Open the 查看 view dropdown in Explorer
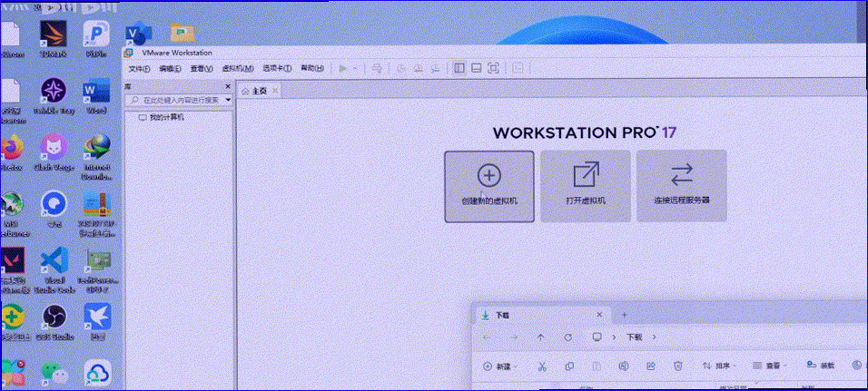868x391 pixels. point(771,367)
